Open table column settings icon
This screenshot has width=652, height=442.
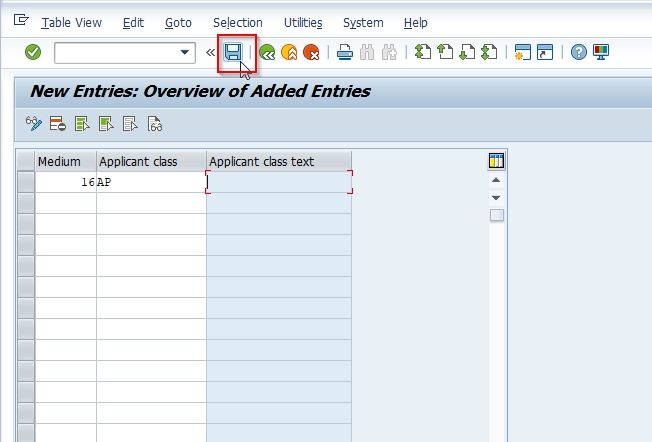[x=496, y=161]
